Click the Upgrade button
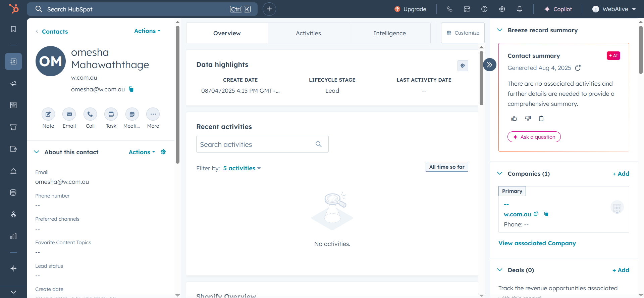Viewport: 644px width, 298px height. pyautogui.click(x=410, y=9)
